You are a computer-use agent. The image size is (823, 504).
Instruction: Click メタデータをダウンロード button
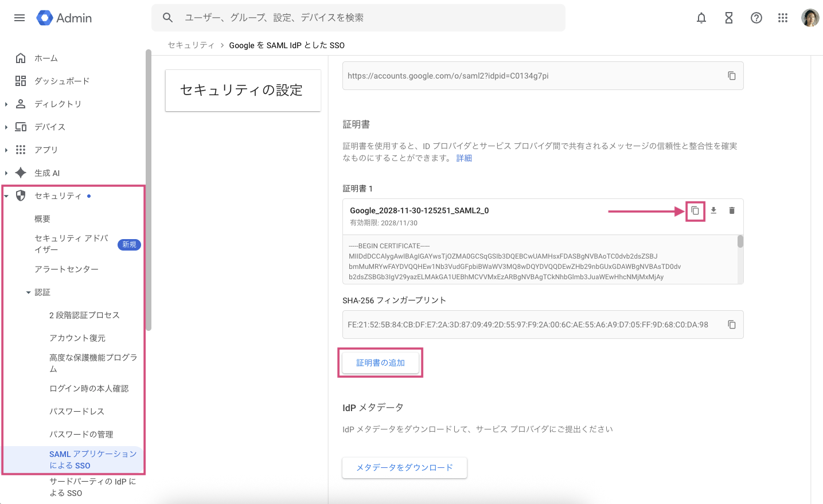pyautogui.click(x=404, y=467)
